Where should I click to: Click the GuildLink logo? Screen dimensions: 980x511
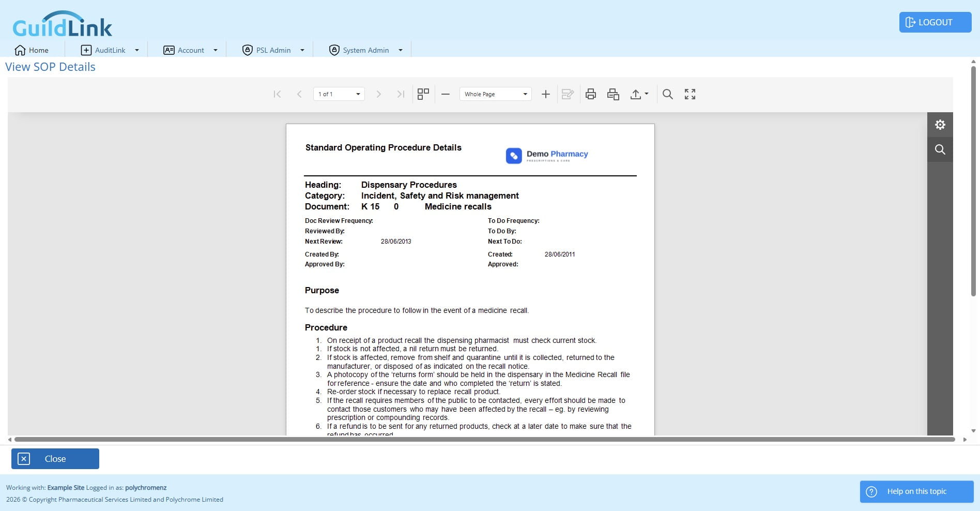pyautogui.click(x=62, y=25)
